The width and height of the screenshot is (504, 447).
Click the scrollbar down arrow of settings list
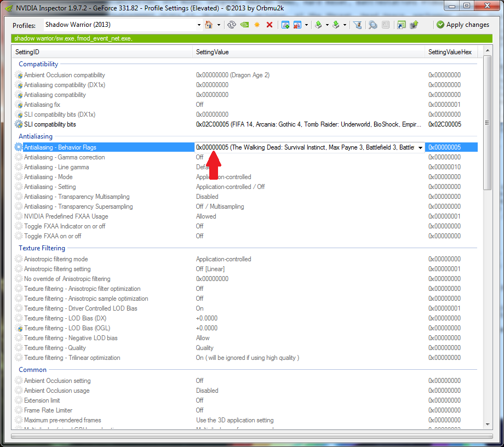[487, 424]
